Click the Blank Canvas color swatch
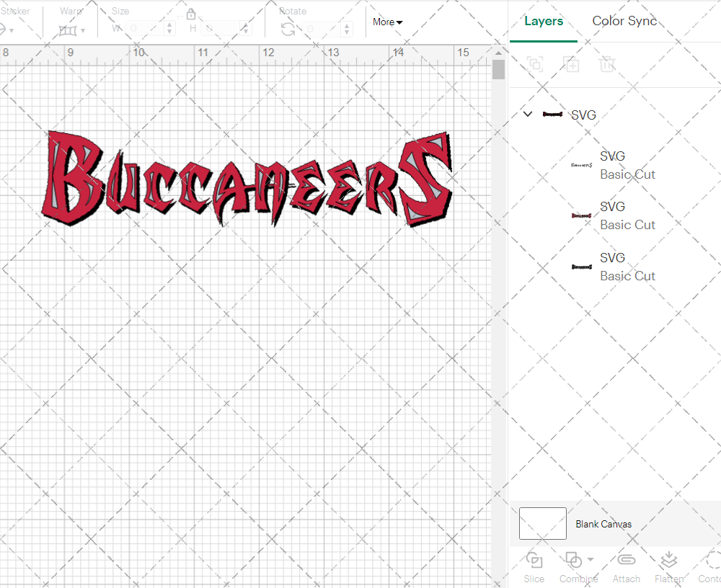This screenshot has height=588, width=721. tap(542, 524)
